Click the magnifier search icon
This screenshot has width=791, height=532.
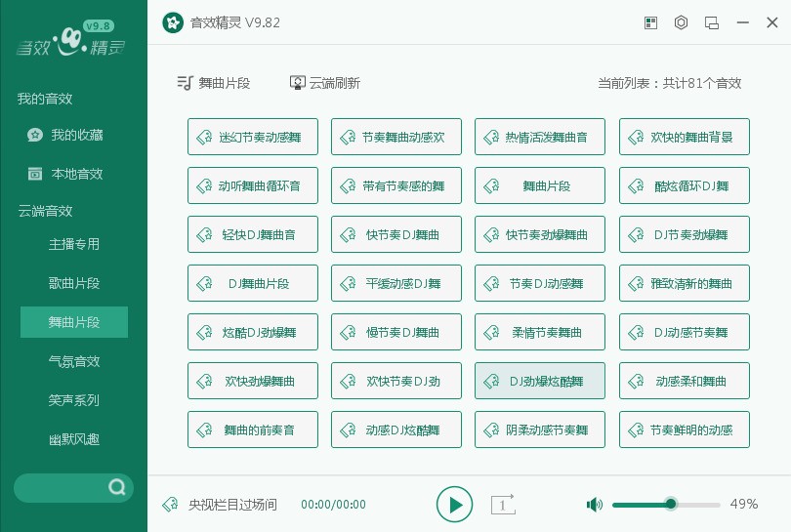pyautogui.click(x=117, y=487)
